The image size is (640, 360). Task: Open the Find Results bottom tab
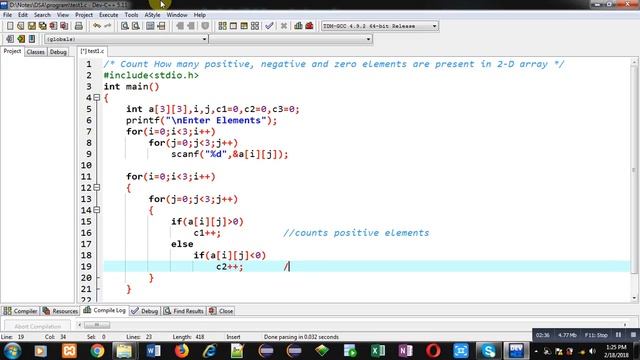pyautogui.click(x=184, y=311)
